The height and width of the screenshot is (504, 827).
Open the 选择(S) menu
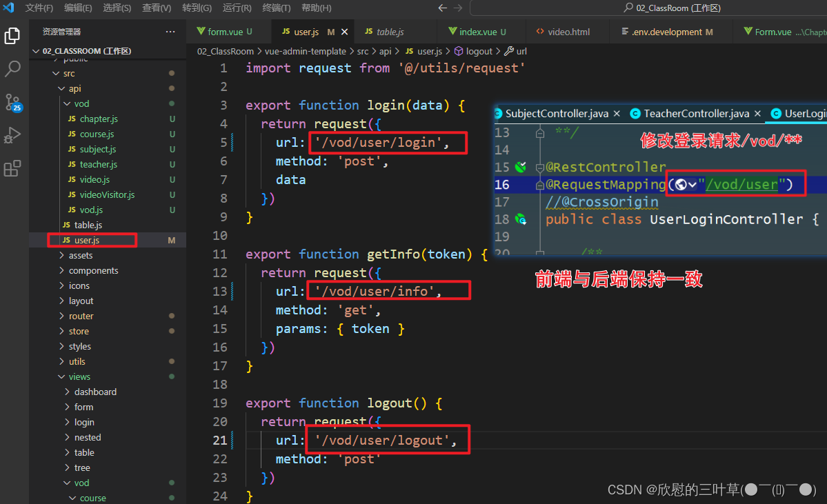(117, 8)
